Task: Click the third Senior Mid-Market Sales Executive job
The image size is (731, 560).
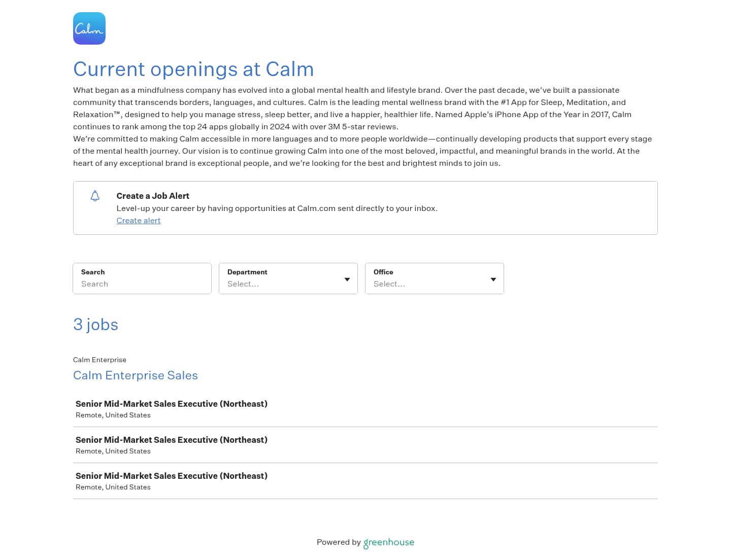Action: click(x=172, y=476)
